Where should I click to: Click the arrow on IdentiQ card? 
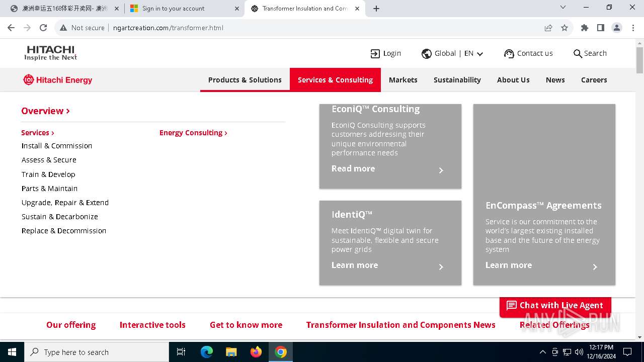coord(441,267)
